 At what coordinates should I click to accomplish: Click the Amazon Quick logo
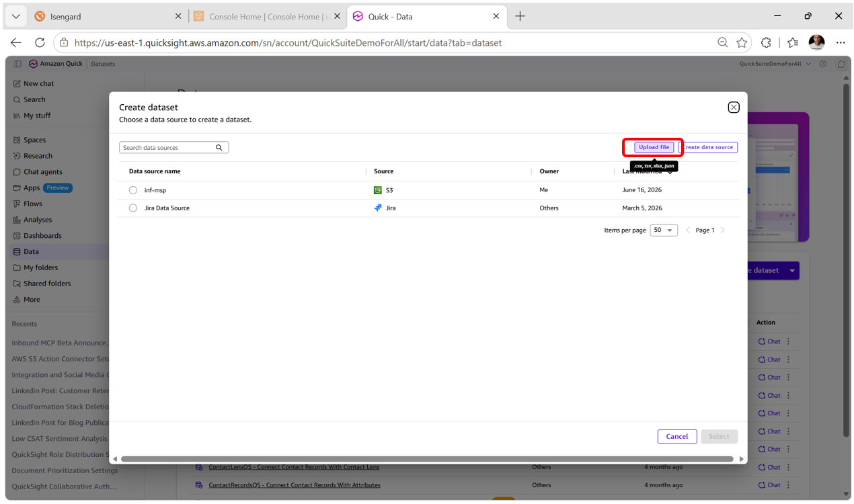tap(55, 64)
